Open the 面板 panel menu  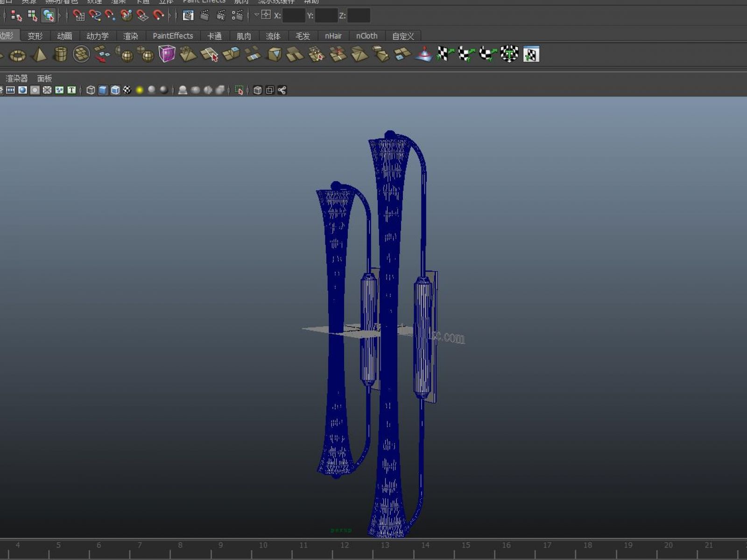[x=44, y=78]
